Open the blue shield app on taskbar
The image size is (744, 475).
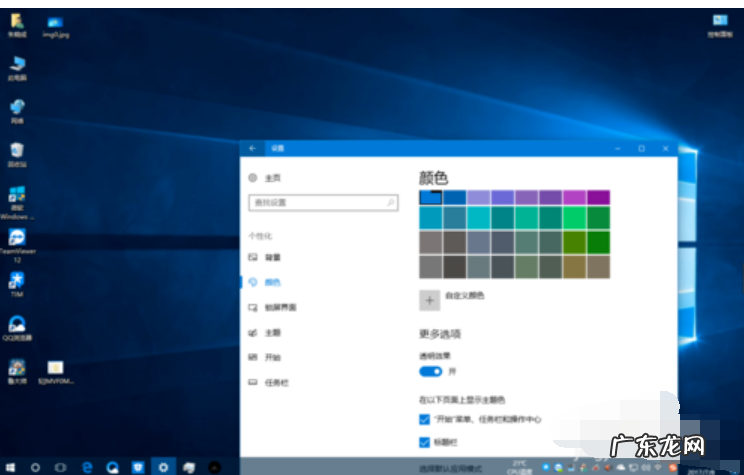[x=138, y=467]
